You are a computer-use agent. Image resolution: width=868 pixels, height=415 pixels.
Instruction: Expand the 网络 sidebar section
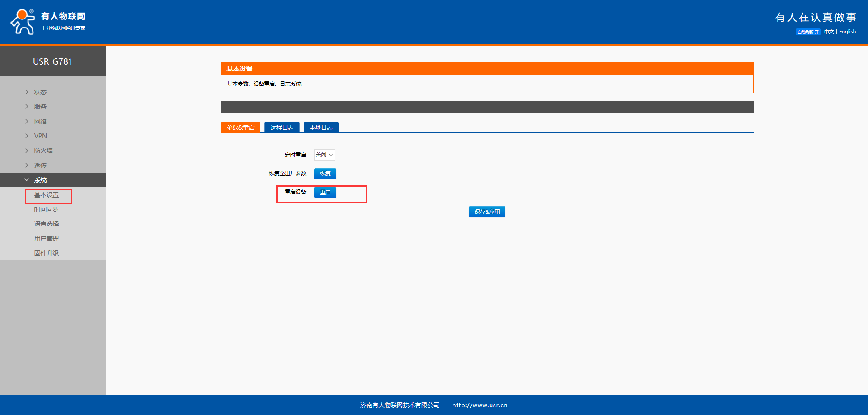click(40, 122)
